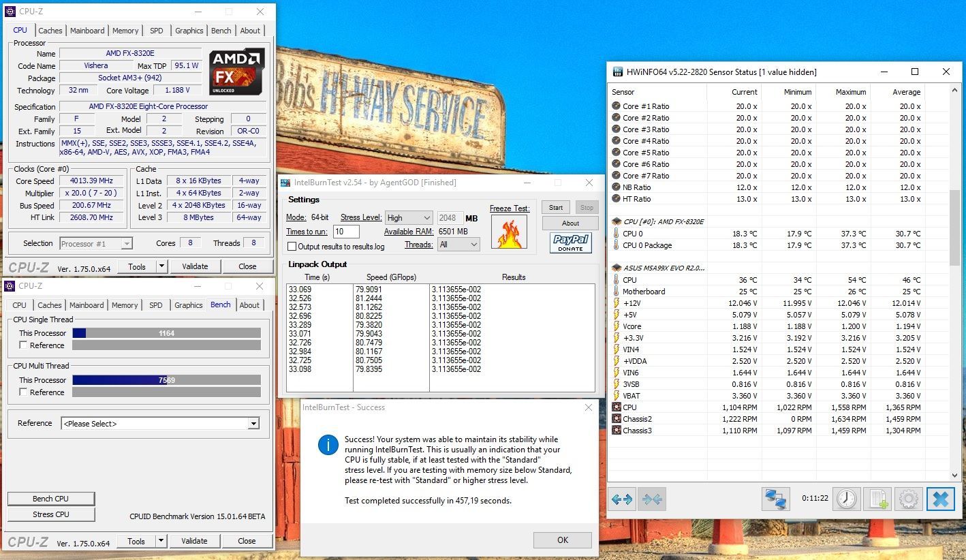
Task: Switch to Caches tab in top CPU-Z
Action: pyautogui.click(x=50, y=31)
